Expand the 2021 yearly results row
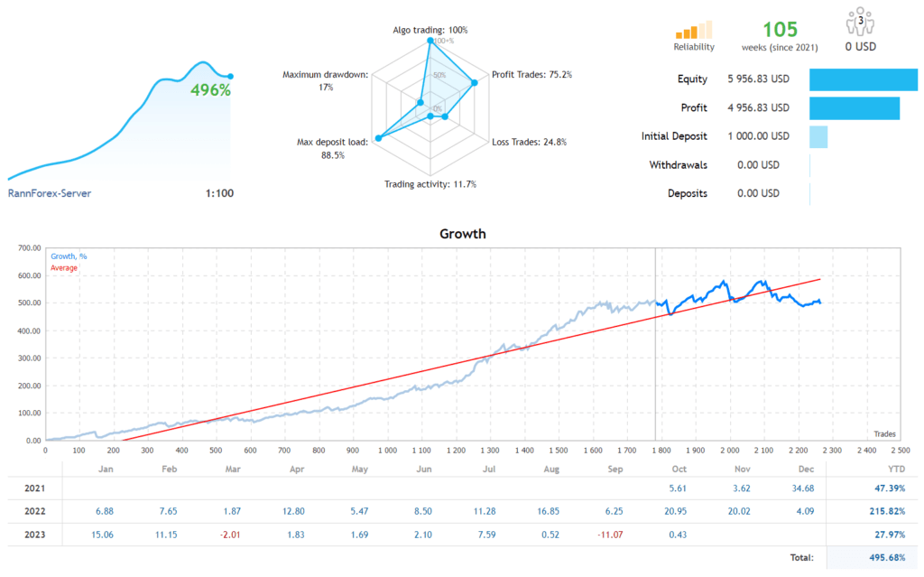 (x=36, y=488)
